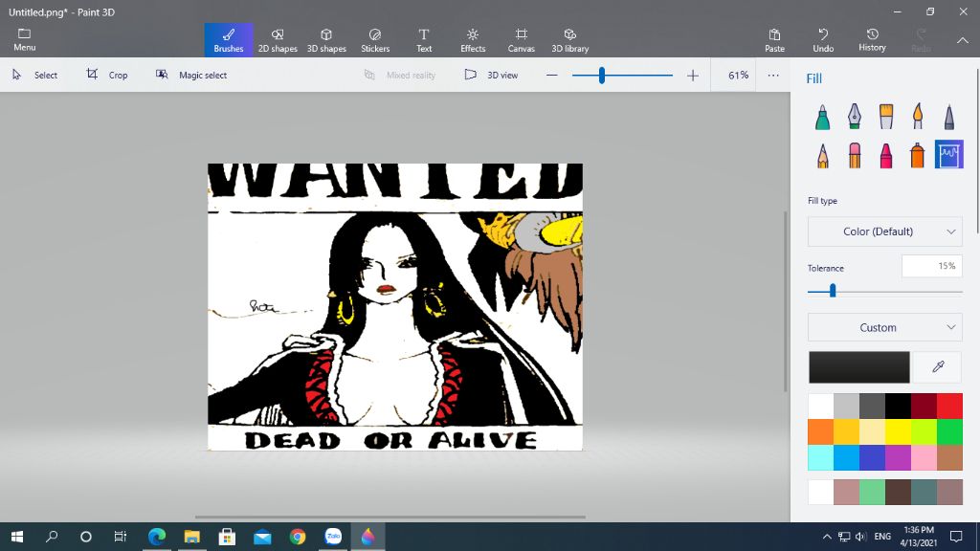This screenshot has width=980, height=551.
Task: Open Zalo from the taskbar
Action: click(x=333, y=537)
